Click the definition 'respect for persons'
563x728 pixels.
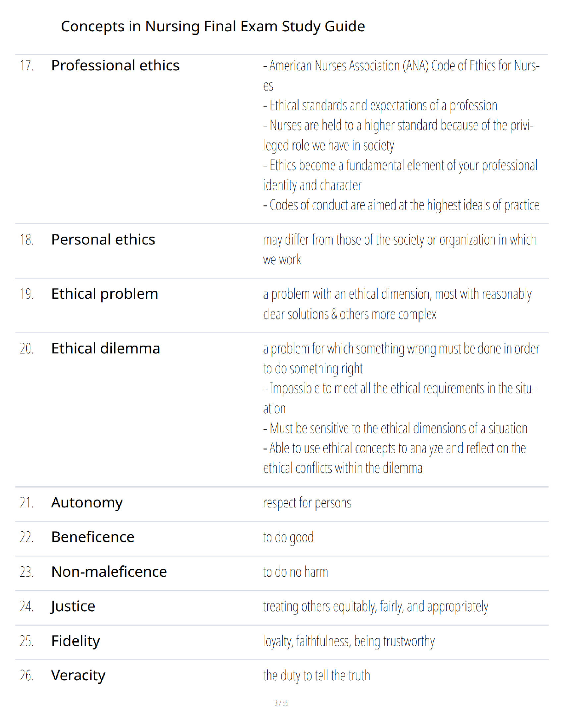(307, 503)
